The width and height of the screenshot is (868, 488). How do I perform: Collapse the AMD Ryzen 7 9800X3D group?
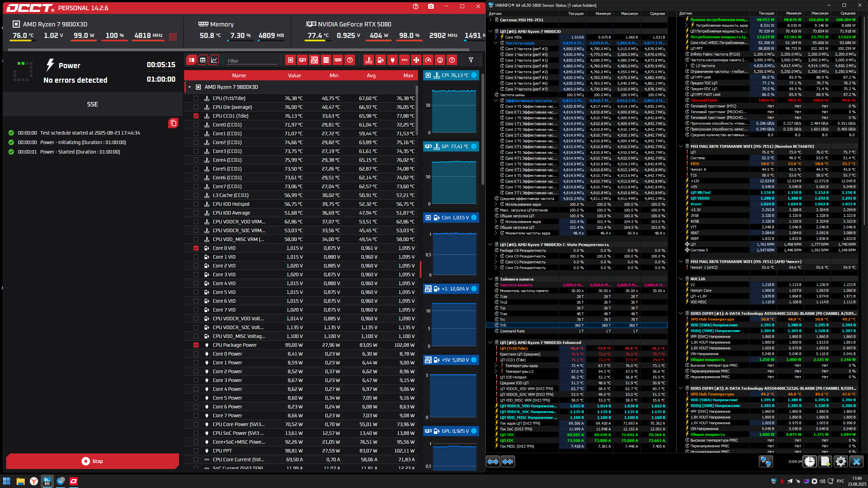pos(190,87)
